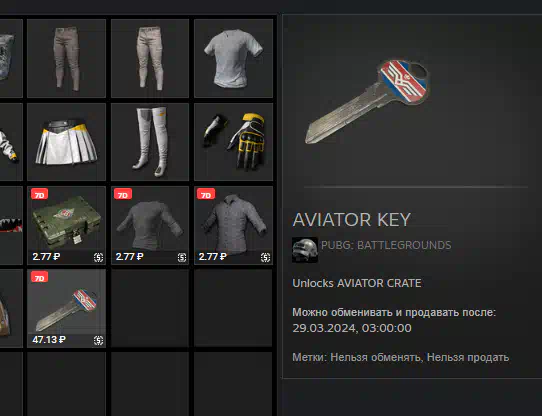Open the PUBG: BATTLEGROUNDS game link
542x416 pixels.
coord(386,245)
